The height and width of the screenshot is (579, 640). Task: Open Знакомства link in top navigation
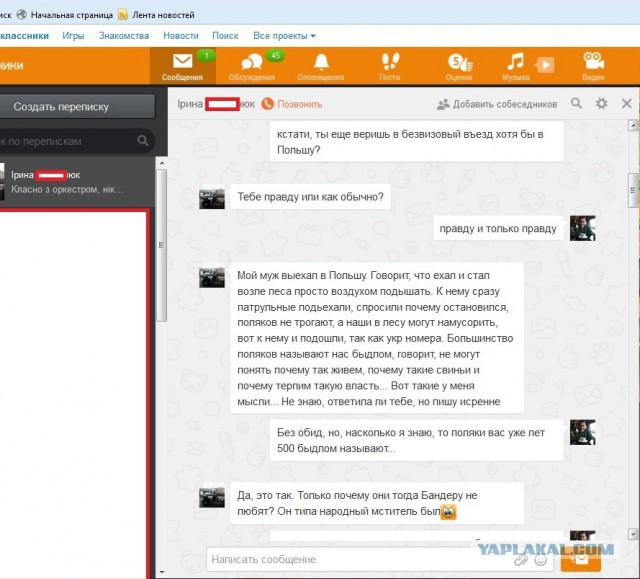tap(124, 35)
